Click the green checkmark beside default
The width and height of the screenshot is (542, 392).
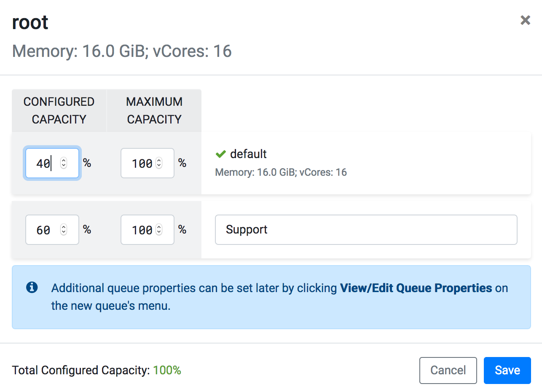[x=220, y=154]
